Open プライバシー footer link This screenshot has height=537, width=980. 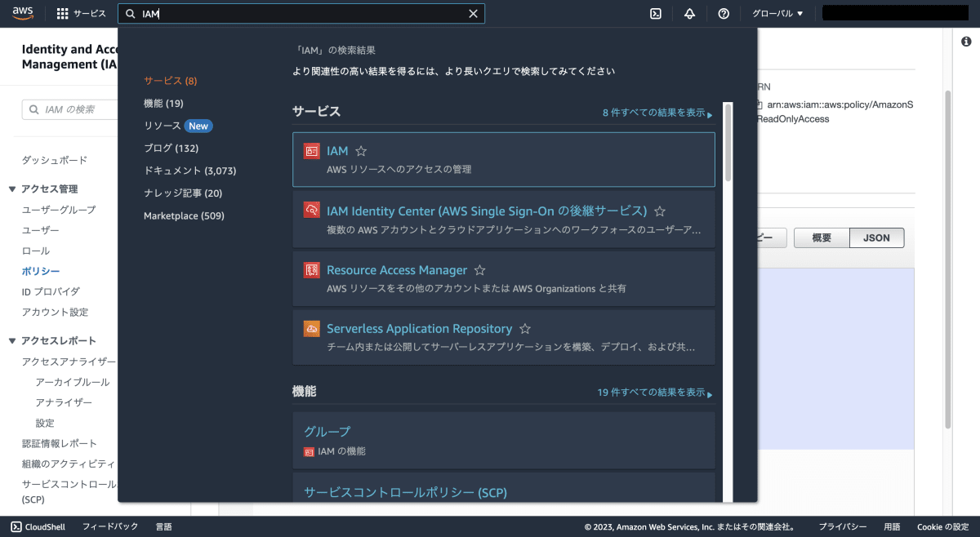(843, 526)
